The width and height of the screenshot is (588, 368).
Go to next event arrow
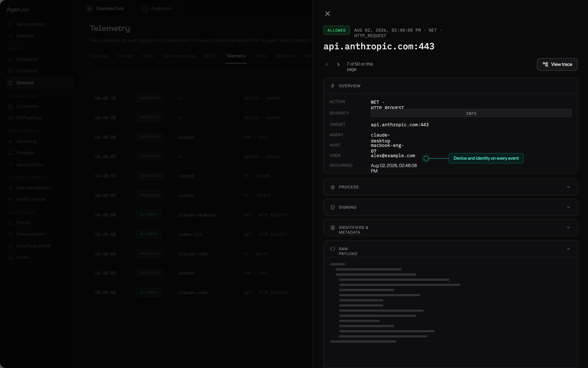click(338, 64)
